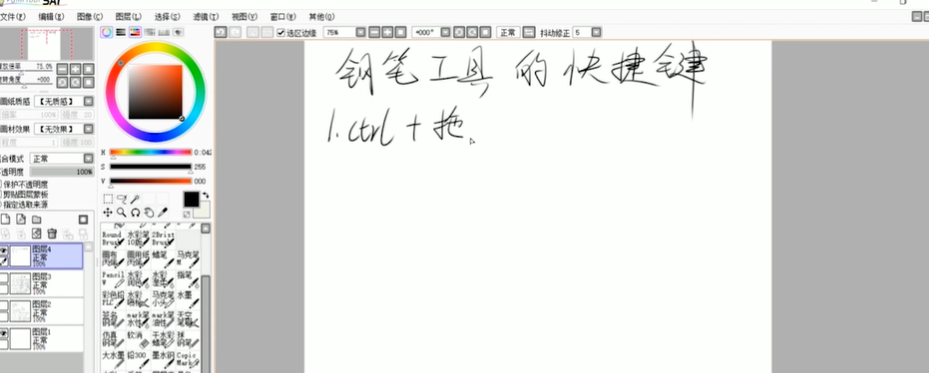Enable 保护不透明度 checkbox
The height and width of the screenshot is (373, 929).
(1, 185)
